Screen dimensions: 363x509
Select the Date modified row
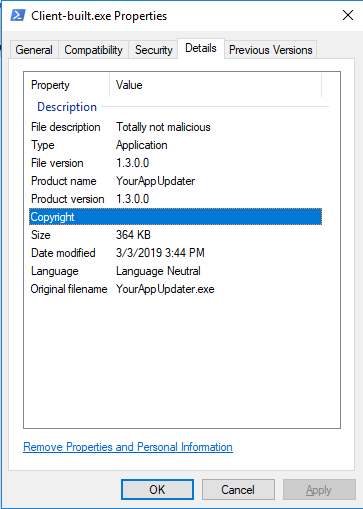[175, 253]
